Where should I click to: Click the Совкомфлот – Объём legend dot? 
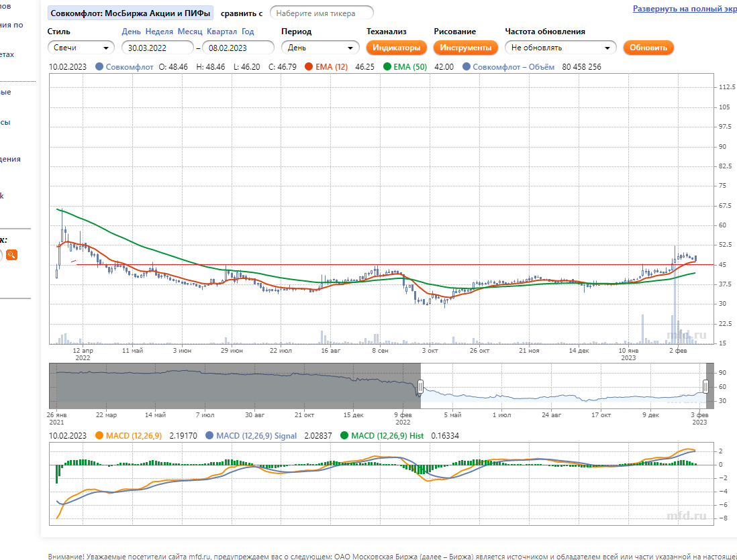pyautogui.click(x=466, y=67)
